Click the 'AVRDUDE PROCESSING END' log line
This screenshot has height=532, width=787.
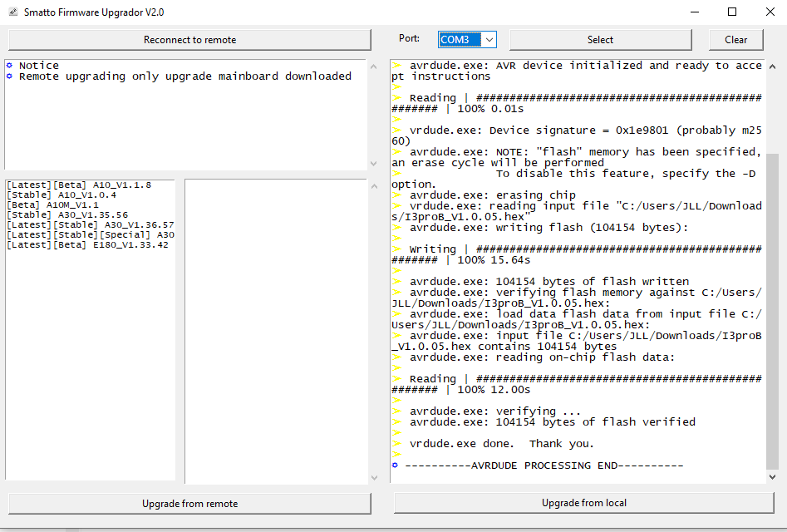click(544, 465)
